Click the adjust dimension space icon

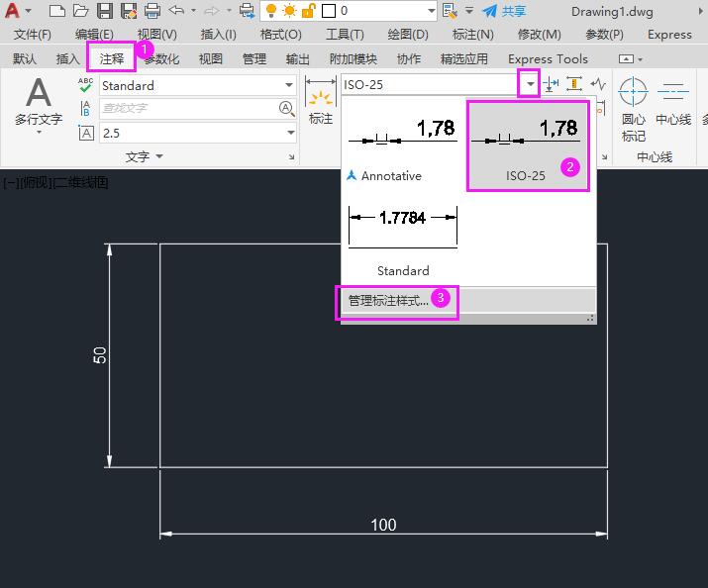coord(574,84)
